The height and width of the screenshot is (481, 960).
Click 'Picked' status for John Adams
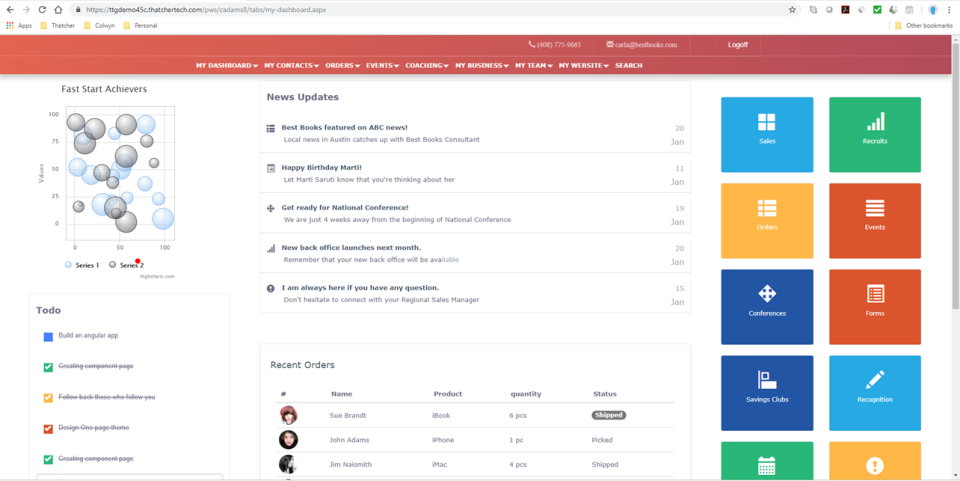pyautogui.click(x=602, y=440)
